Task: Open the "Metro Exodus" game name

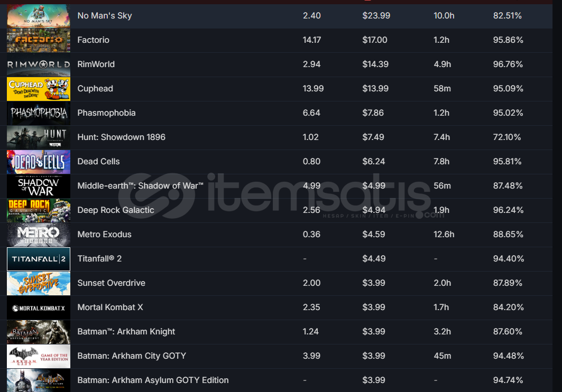Action: 104,235
